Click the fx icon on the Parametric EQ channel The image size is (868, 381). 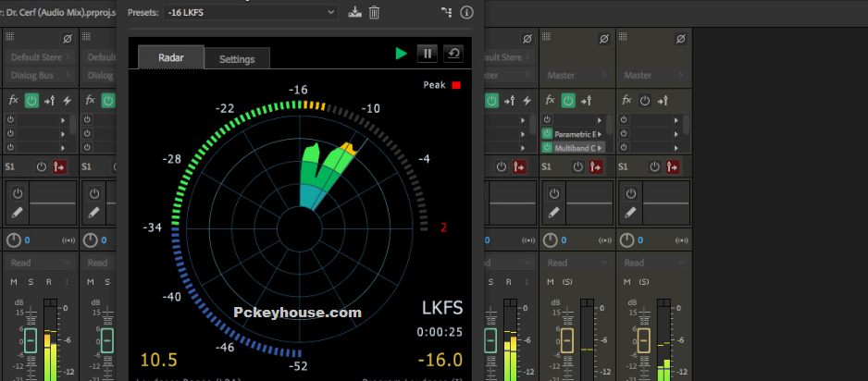click(x=551, y=101)
